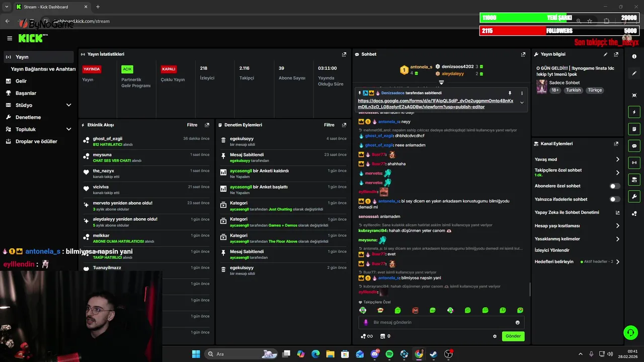Click the stream category thumbnail
This screenshot has height=362, width=644.
coord(542,86)
